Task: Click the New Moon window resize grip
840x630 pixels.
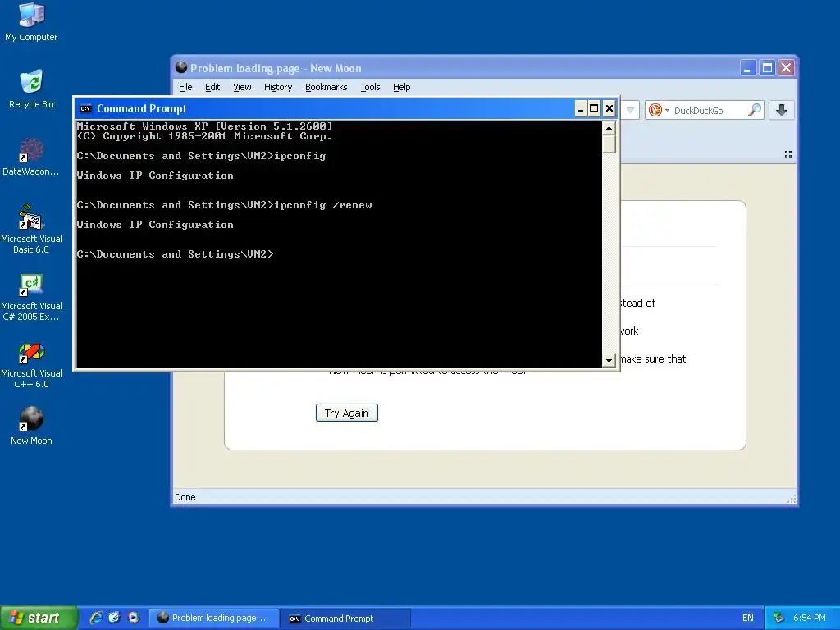Action: tap(792, 500)
